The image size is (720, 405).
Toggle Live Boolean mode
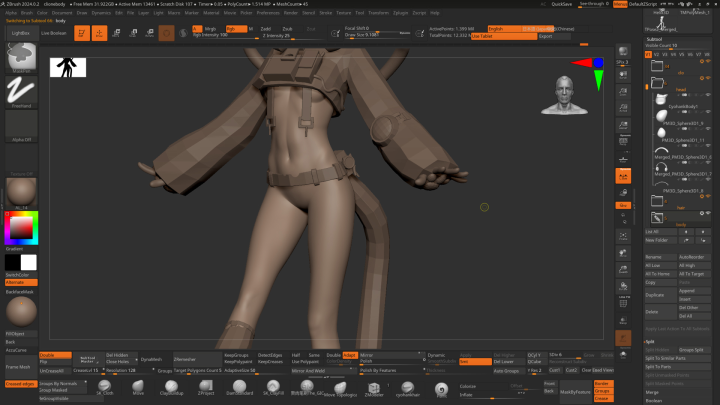pos(56,33)
